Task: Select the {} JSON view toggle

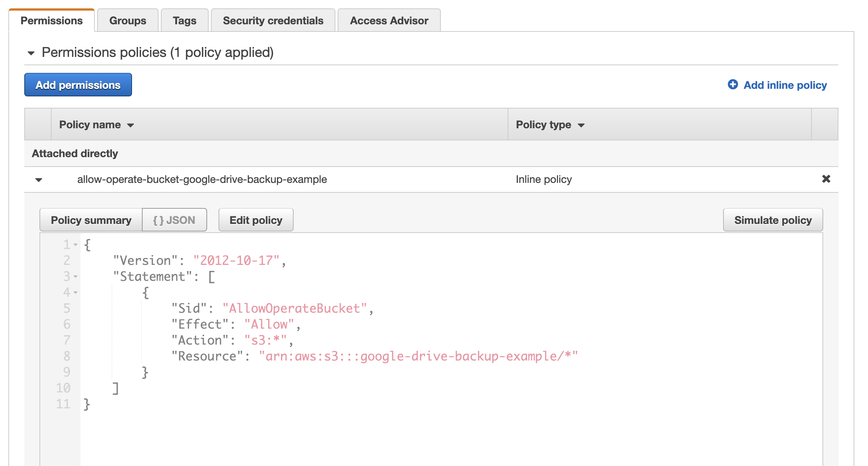Action: coord(174,220)
